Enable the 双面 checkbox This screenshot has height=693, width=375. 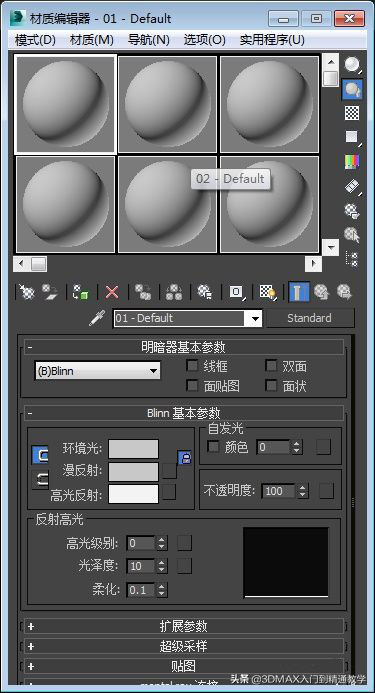[x=271, y=366]
